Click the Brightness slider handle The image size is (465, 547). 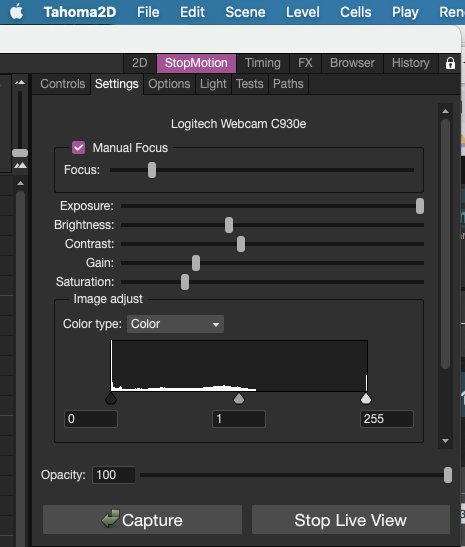pos(229,225)
